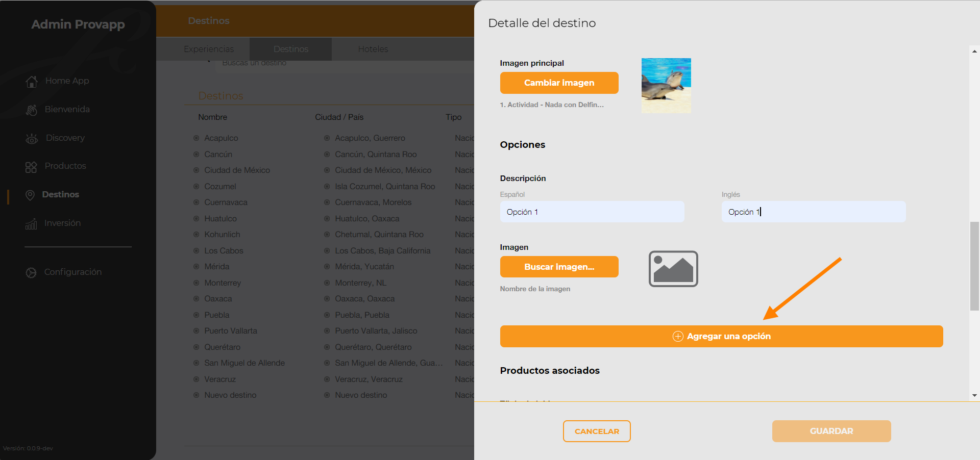Click the Admin Provapp title
The width and height of the screenshot is (980, 460).
78,24
